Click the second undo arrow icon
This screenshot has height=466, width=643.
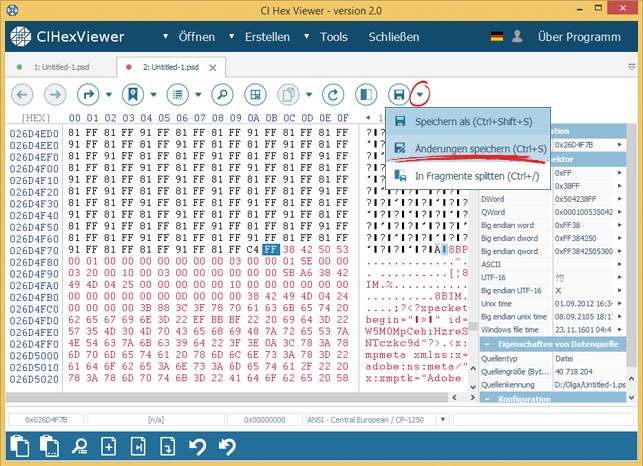coord(227,447)
